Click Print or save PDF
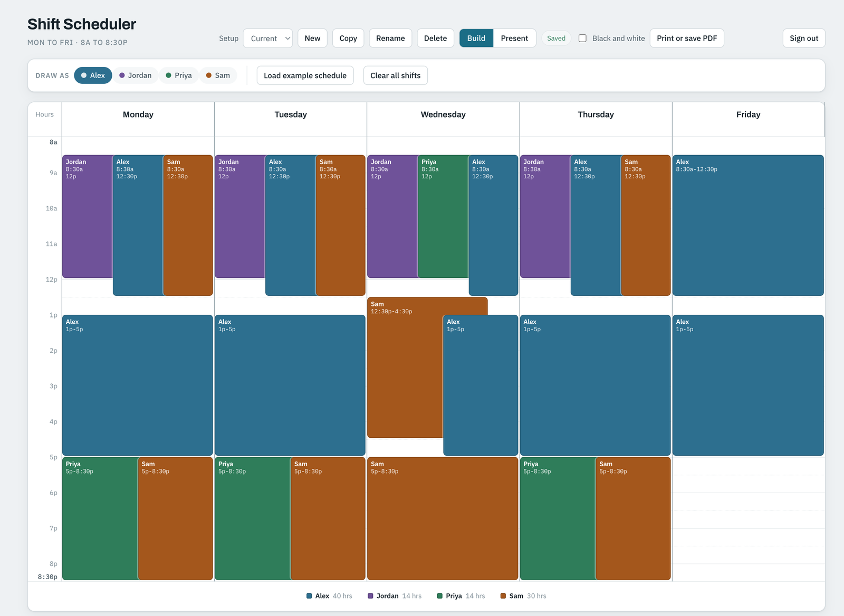 687,38
